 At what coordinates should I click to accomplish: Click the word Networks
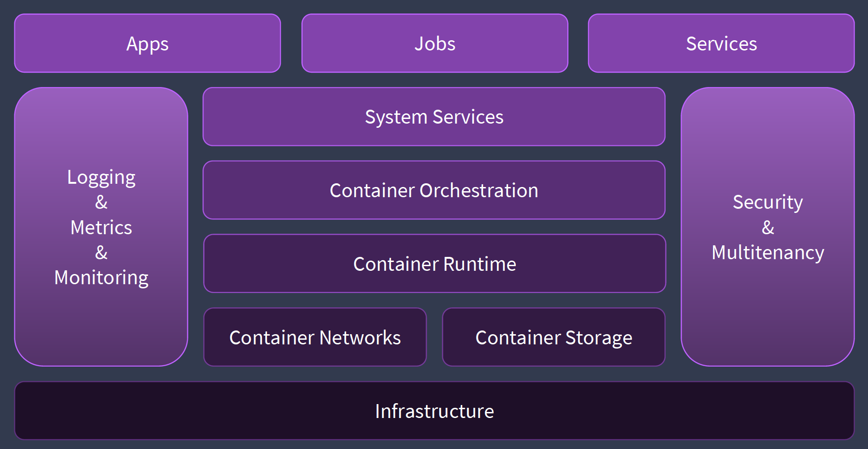[360, 337]
